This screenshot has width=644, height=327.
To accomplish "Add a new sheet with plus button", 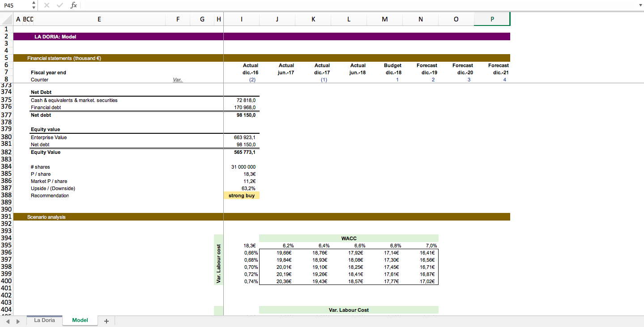I will (x=107, y=321).
